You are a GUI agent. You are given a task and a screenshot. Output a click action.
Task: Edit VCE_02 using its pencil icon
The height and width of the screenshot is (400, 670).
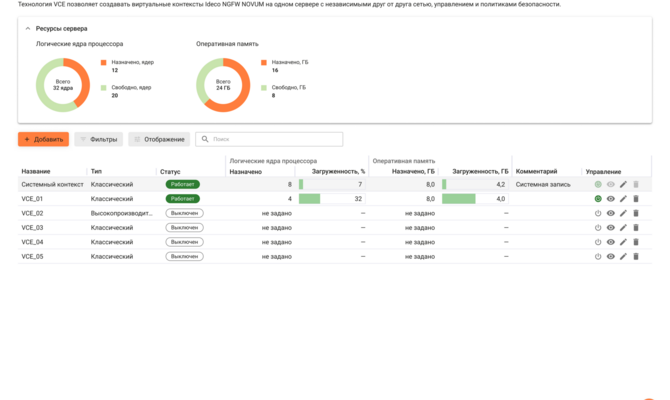click(x=623, y=213)
